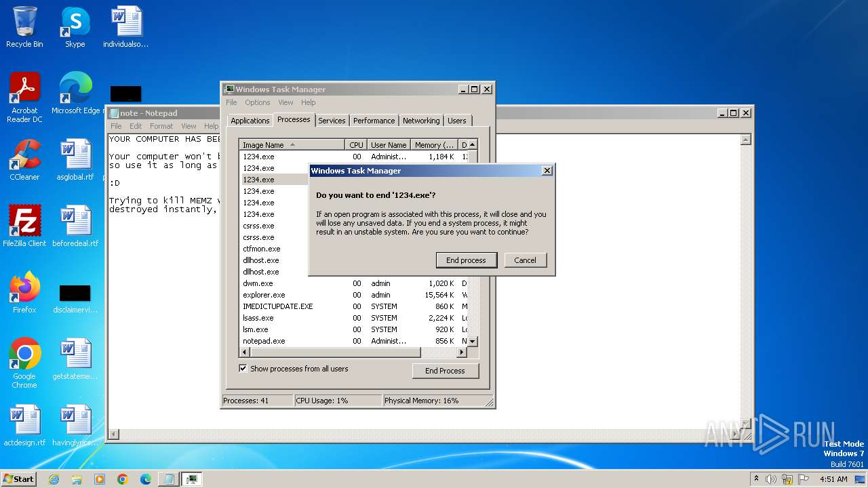Open the individualso... Word document icon
This screenshot has height=488, width=868.
click(126, 27)
